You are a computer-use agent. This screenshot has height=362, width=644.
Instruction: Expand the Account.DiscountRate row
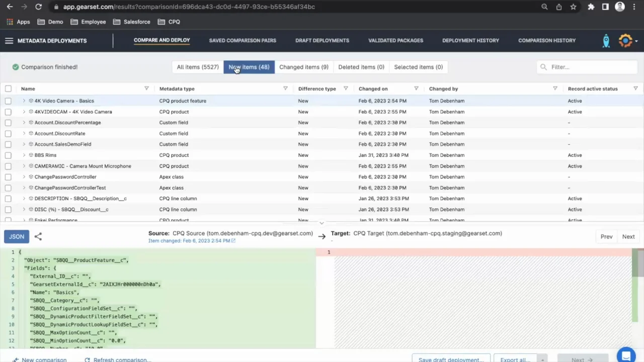click(x=24, y=133)
